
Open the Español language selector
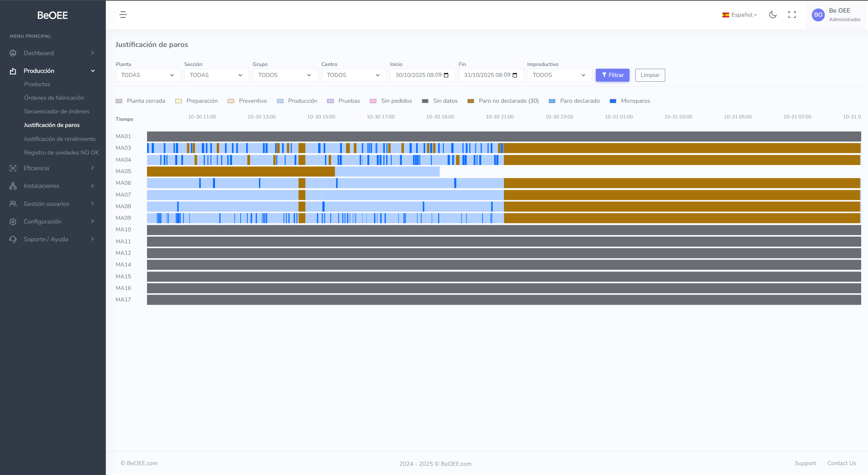[x=739, y=15]
